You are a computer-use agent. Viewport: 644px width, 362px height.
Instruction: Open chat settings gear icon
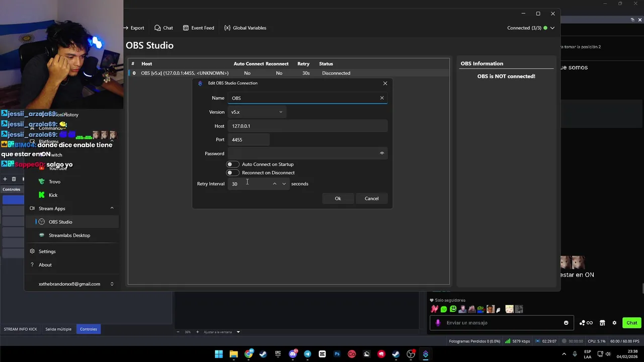tap(614, 323)
